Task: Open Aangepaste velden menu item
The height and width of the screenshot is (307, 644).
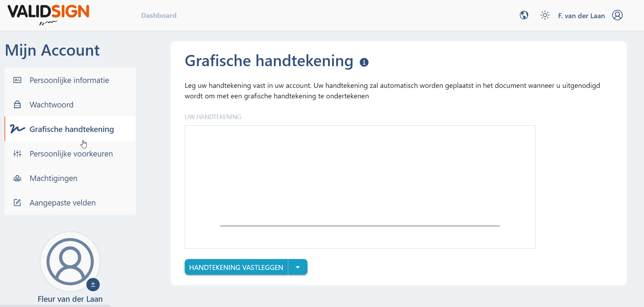Action: [x=70, y=203]
